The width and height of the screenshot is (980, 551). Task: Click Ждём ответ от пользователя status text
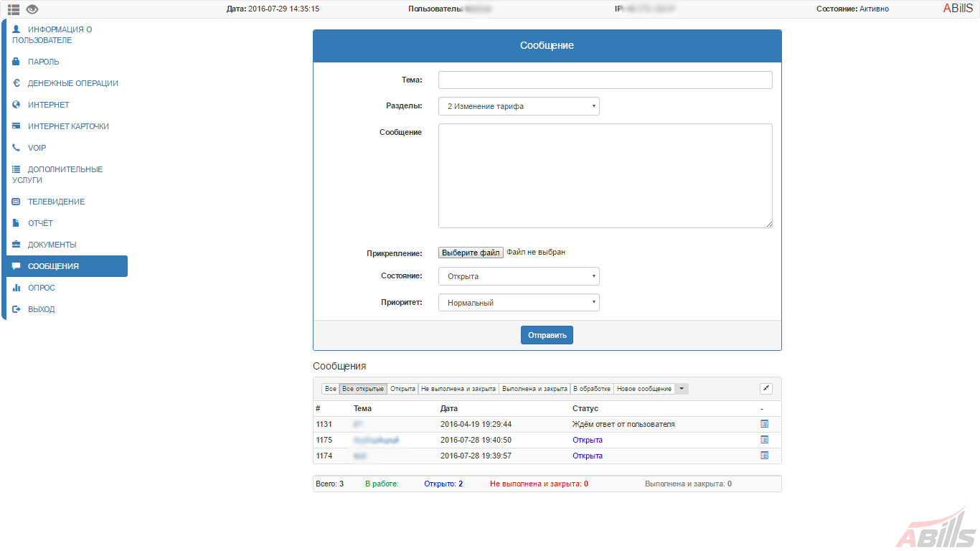click(623, 424)
